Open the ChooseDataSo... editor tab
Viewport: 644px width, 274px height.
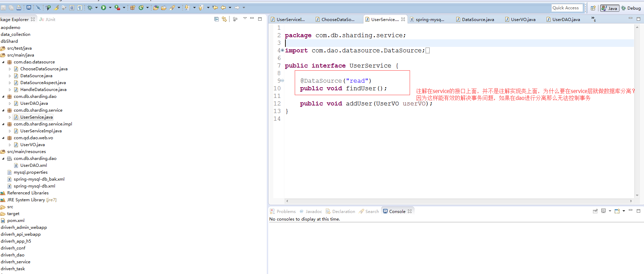click(x=335, y=19)
